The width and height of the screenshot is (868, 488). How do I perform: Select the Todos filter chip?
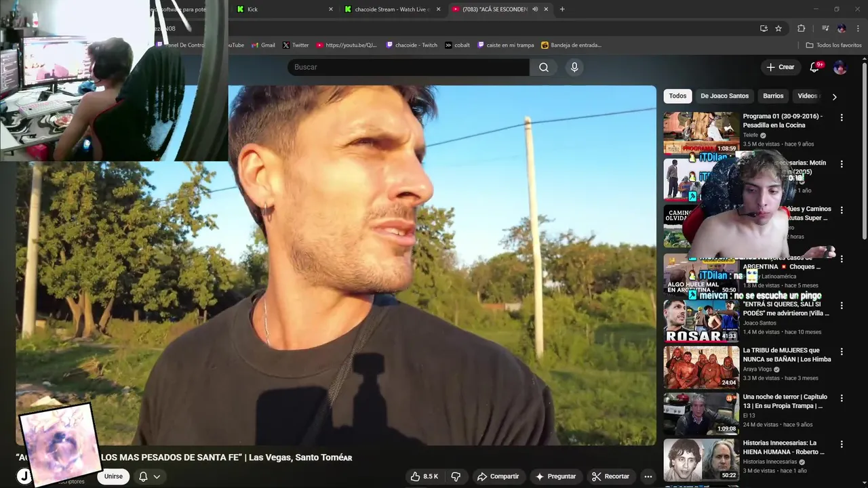[x=677, y=96]
